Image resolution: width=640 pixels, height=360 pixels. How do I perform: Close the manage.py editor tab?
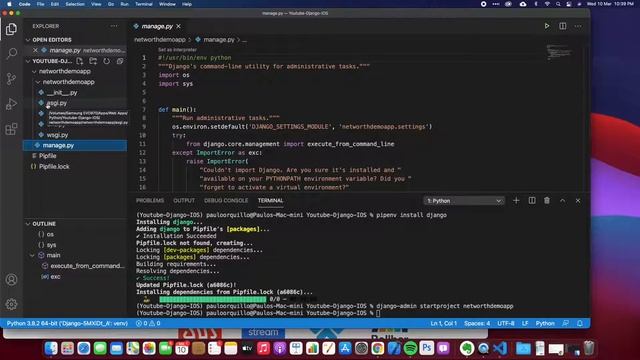pos(178,26)
